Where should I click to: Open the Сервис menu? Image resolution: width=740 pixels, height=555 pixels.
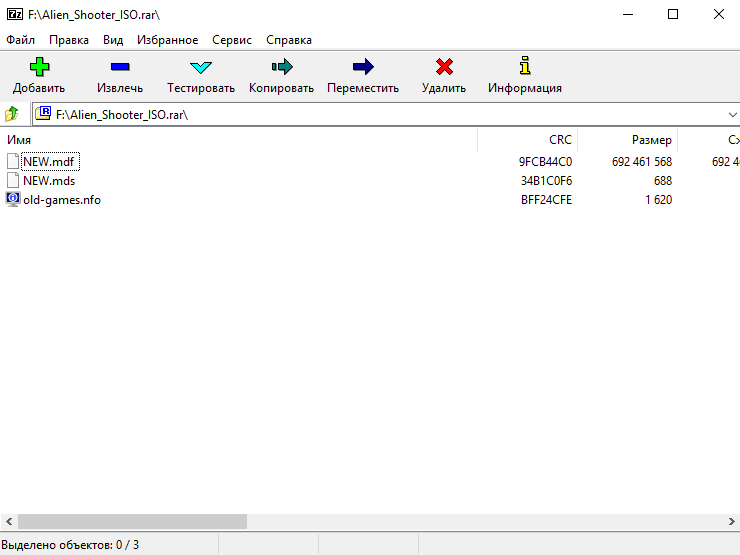point(232,40)
